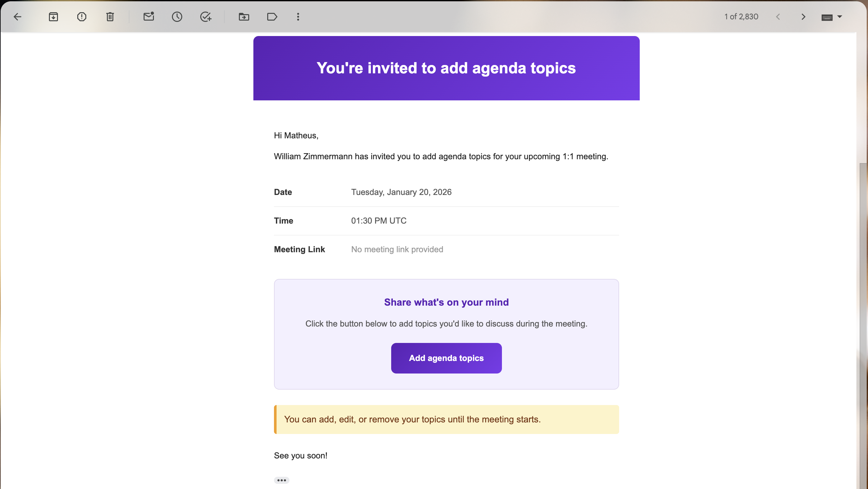This screenshot has height=489, width=868.
Task: Open the Labels menu
Action: click(272, 17)
